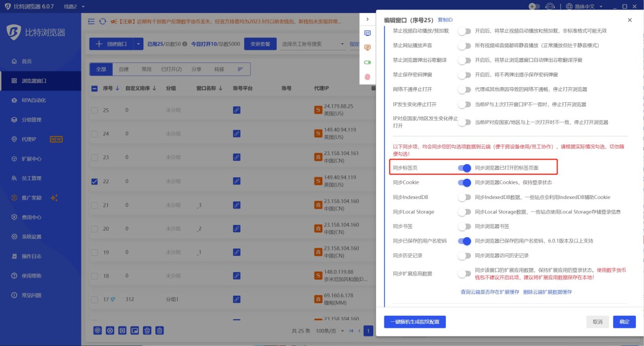The image size is (644, 346).
Task: Open the 线路2 line dropdown
Action: [x=74, y=7]
